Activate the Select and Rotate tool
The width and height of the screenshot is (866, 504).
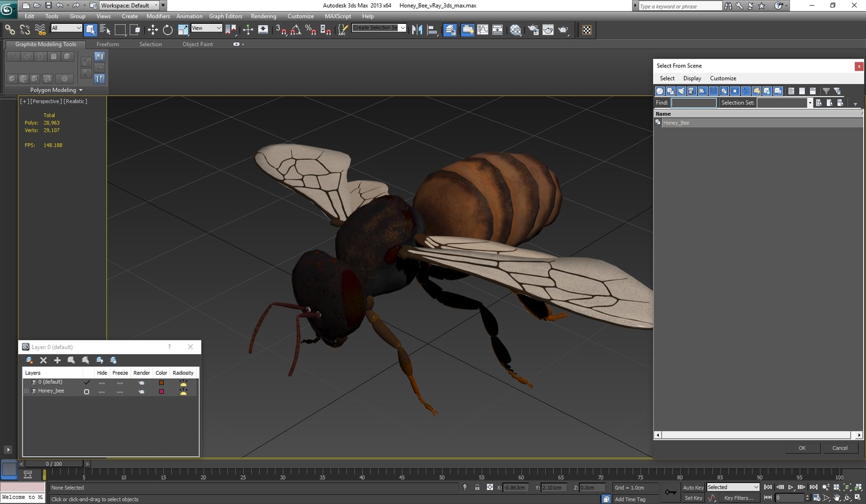pyautogui.click(x=167, y=29)
